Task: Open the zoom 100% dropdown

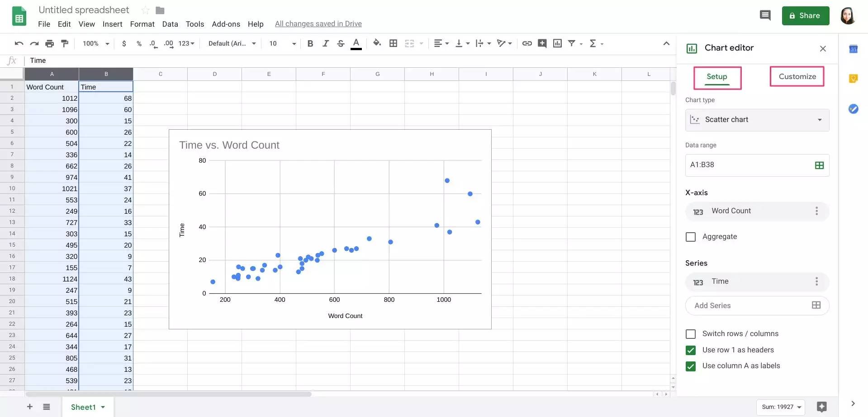Action: click(x=96, y=43)
